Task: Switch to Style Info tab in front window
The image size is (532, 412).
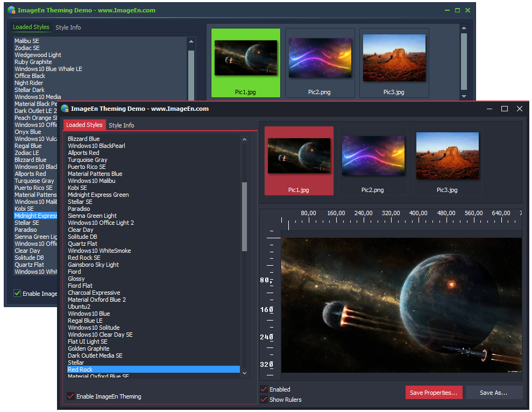Action: tap(121, 125)
